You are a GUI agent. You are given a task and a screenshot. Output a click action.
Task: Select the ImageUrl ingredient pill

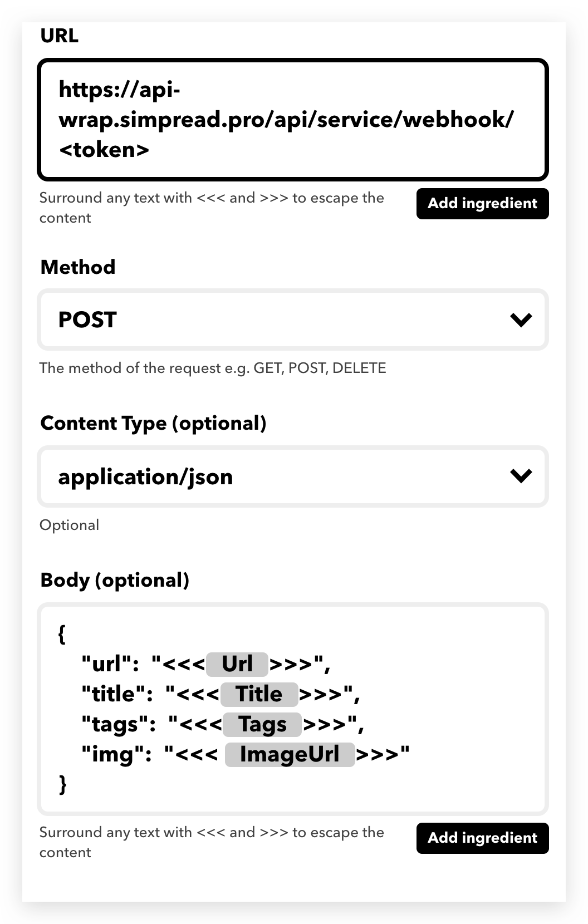coord(290,754)
